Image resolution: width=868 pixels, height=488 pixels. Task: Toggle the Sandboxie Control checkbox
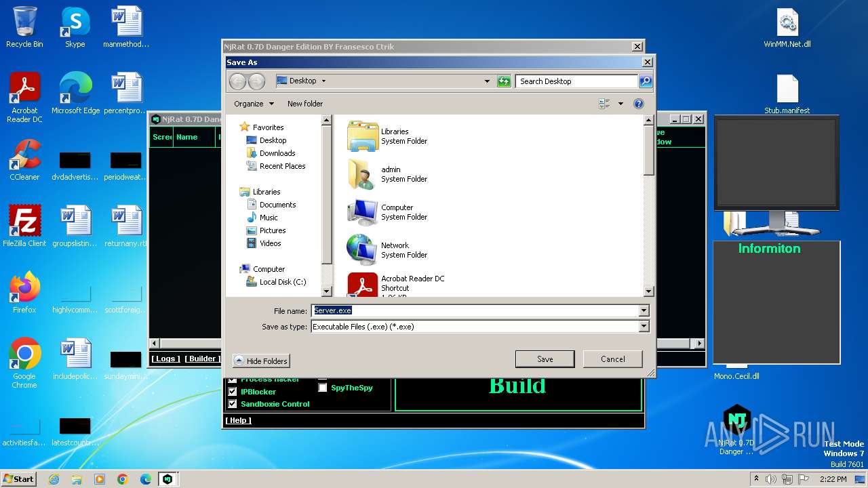(233, 404)
